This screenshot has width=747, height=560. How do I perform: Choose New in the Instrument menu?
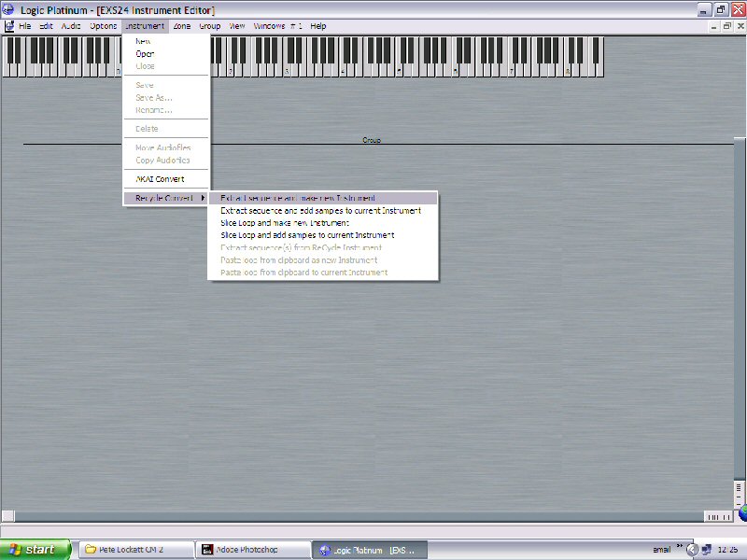pos(143,42)
